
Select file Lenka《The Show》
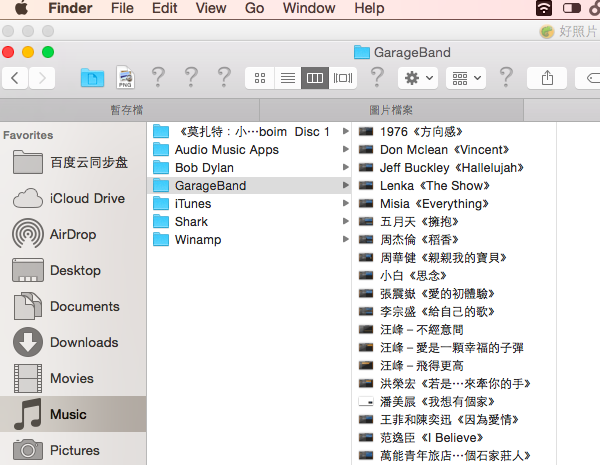click(454, 186)
